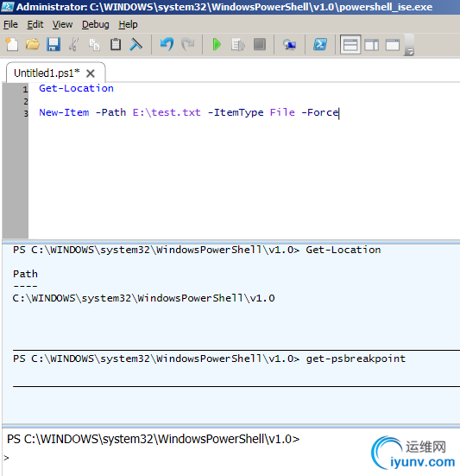Screen dimensions: 460x476
Task: Click the -Force parameter in script
Action: click(320, 112)
